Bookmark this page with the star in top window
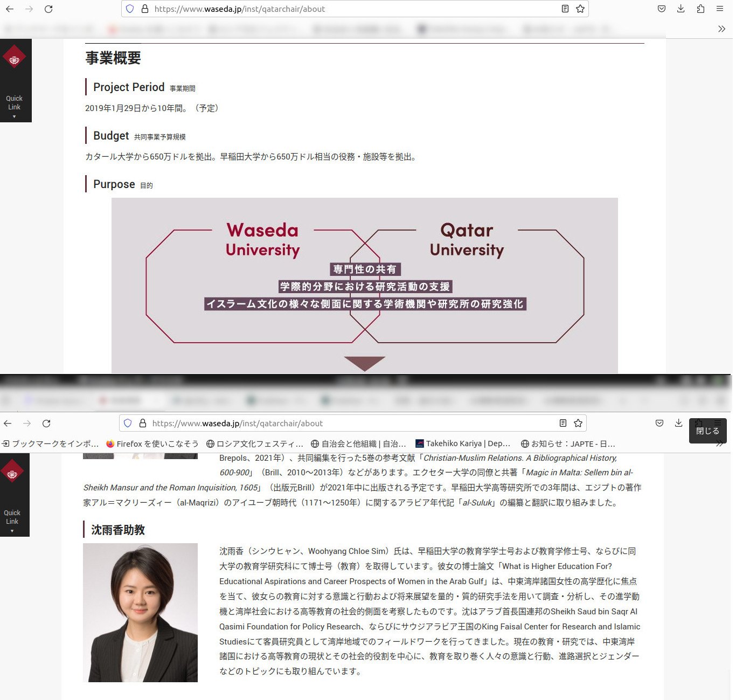The height and width of the screenshot is (700, 736). pyautogui.click(x=580, y=9)
